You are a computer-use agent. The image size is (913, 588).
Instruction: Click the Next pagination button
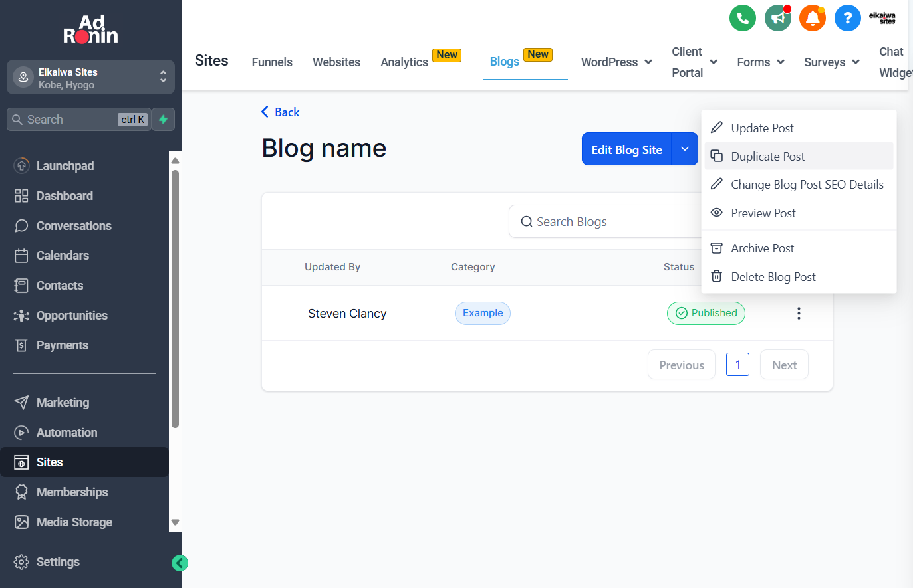(x=784, y=365)
